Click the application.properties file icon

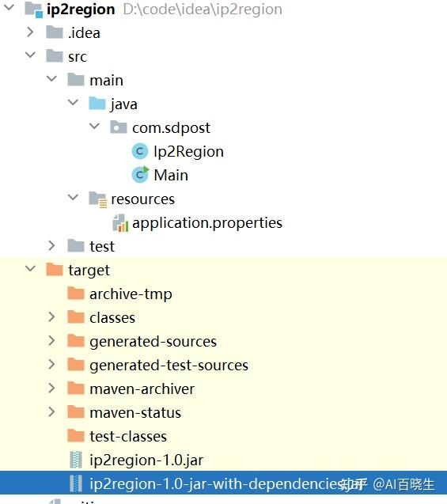[x=120, y=223]
